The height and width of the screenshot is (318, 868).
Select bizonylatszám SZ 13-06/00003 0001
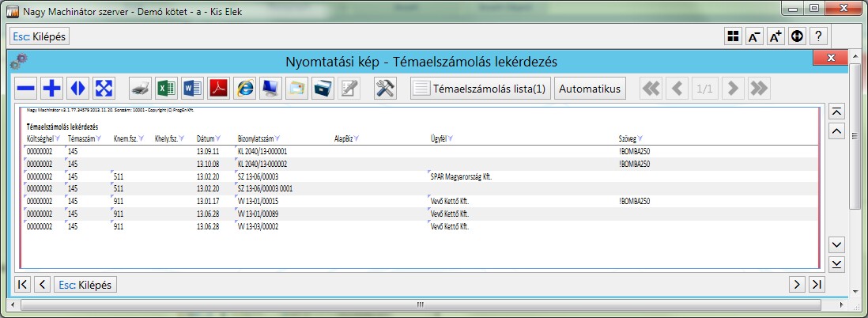click(265, 189)
